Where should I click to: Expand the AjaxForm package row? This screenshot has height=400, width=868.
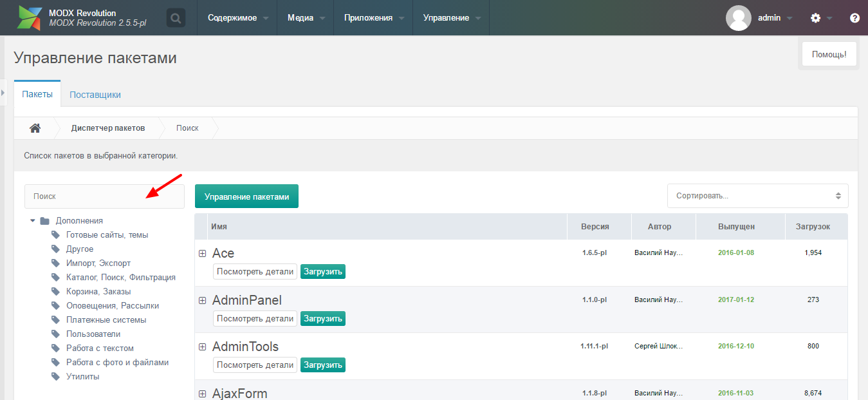point(202,393)
